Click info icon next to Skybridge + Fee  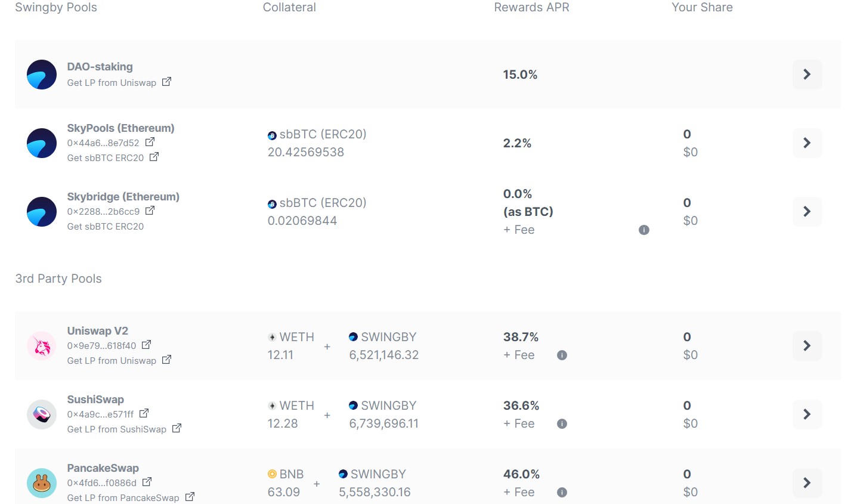tap(643, 230)
